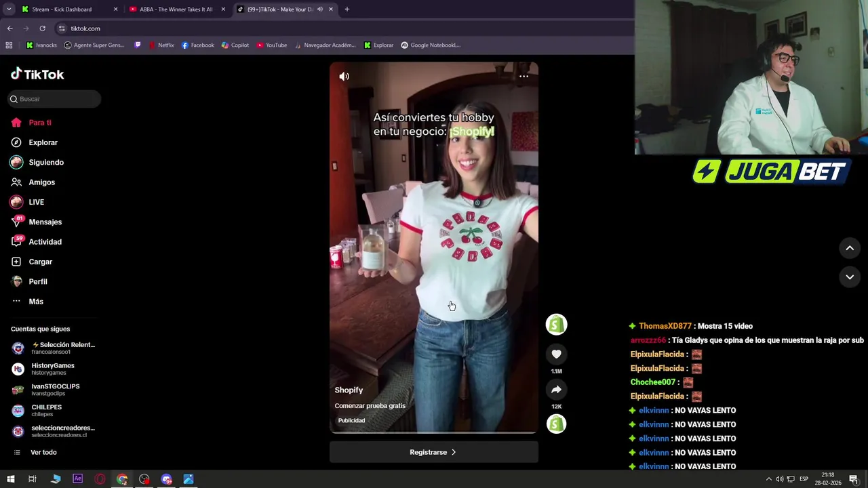Open the tab search dropdown arrow

9,9
